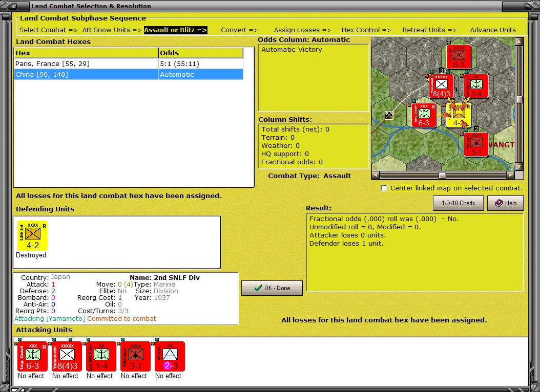Click the 2nd Inf 6-3 counter on map
Viewport: 540px width, 392px height.
coord(459,57)
